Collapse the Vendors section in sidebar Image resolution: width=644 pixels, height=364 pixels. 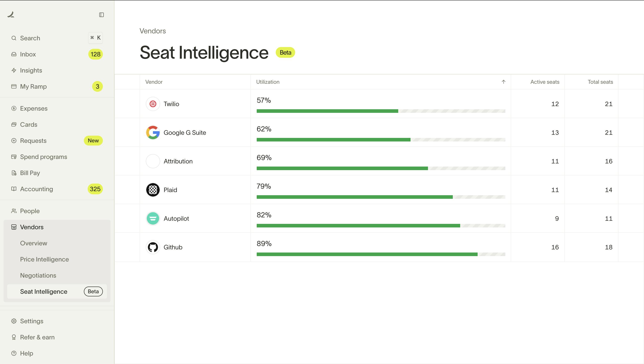[32, 227]
